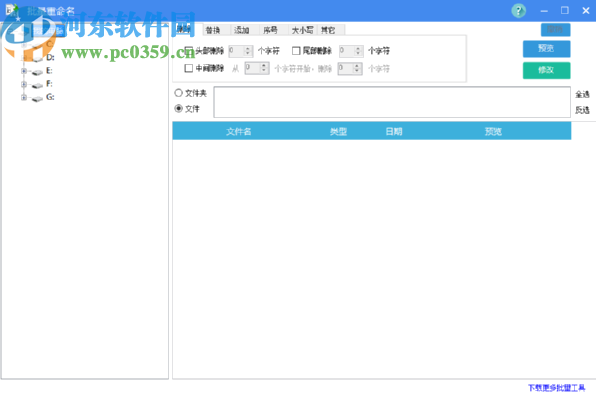Increase the 头部删除 character count
The image size is (596, 396).
pyautogui.click(x=248, y=48)
